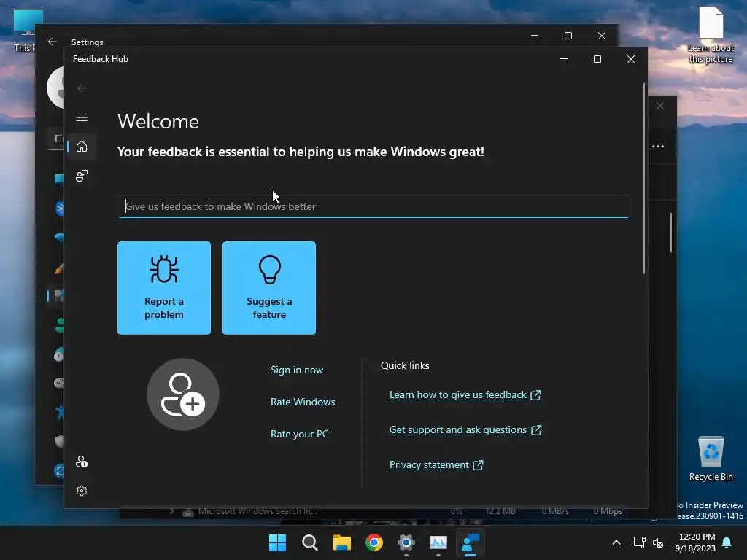Open Feedback Hub settings gear
The height and width of the screenshot is (560, 747).
(x=82, y=491)
